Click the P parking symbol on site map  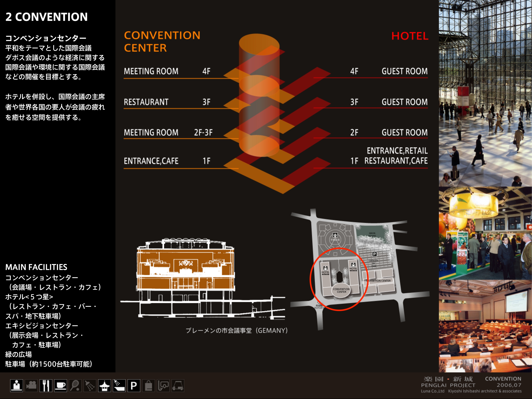click(x=375, y=254)
